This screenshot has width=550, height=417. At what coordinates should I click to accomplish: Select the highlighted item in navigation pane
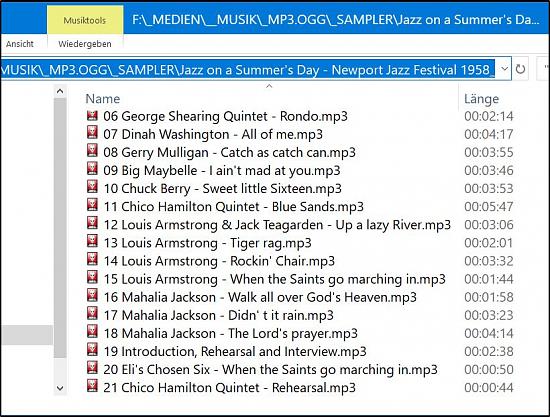coord(27,335)
